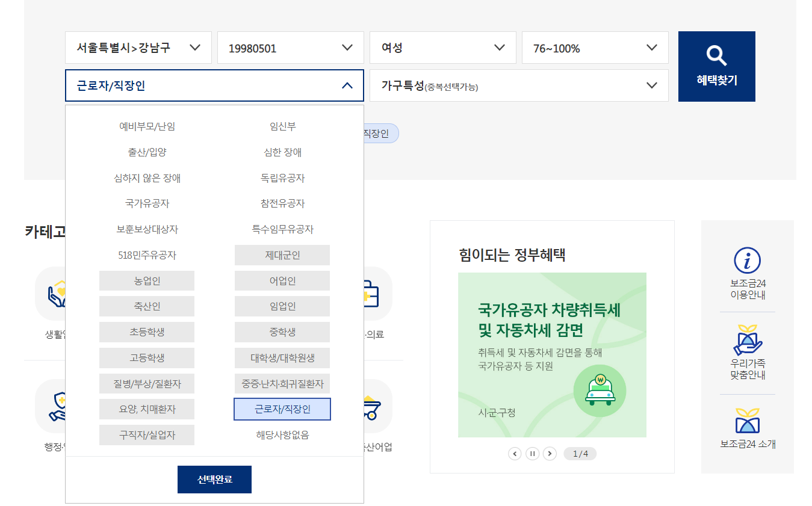Select the 대학생/대학원생 option

[282, 358]
